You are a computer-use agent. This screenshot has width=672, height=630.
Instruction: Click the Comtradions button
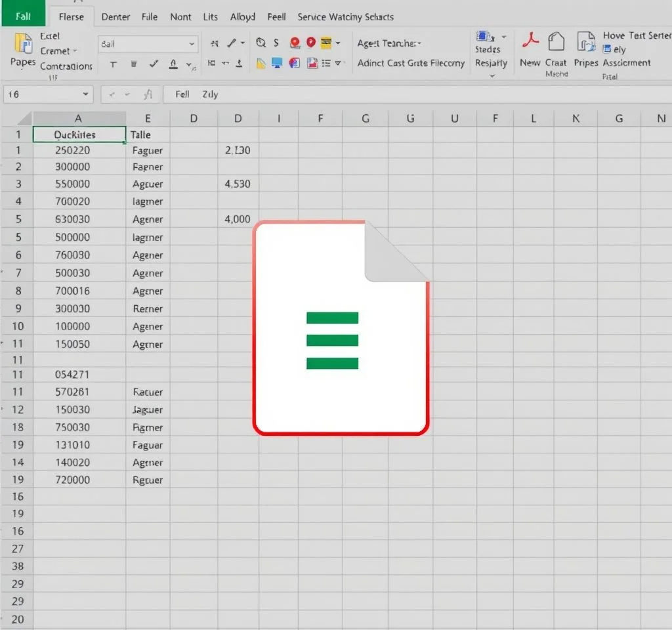point(66,66)
